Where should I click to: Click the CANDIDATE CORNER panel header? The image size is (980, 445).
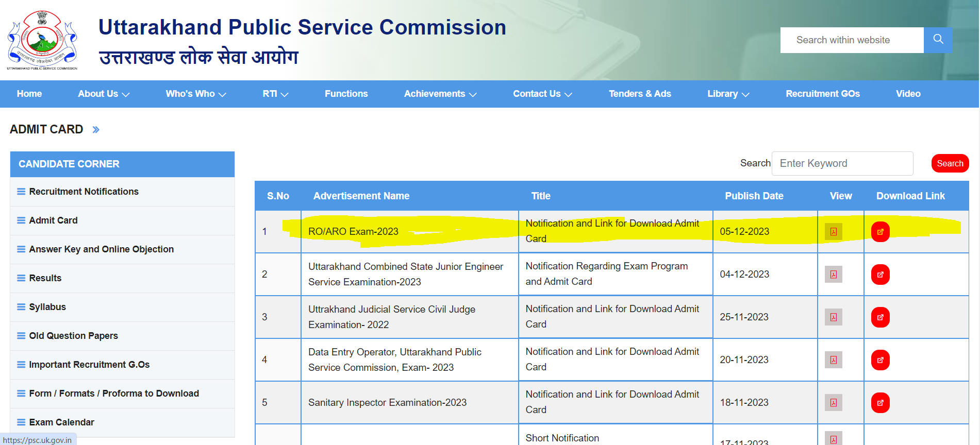click(122, 164)
